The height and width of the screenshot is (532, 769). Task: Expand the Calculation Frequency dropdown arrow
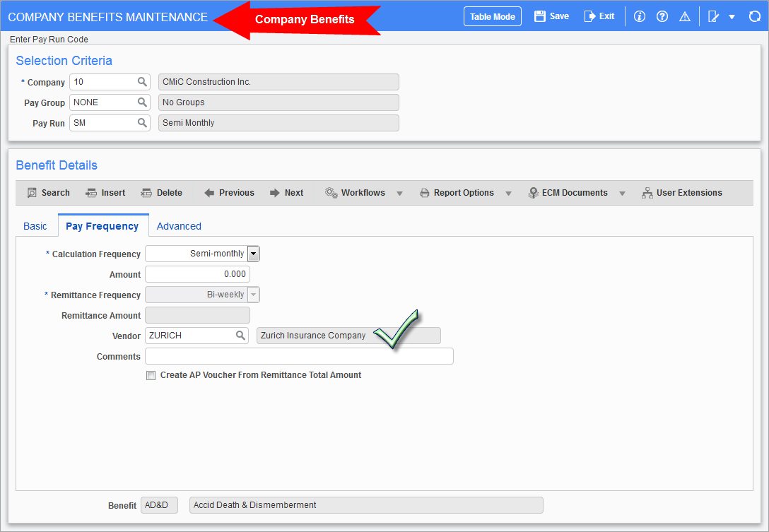pyautogui.click(x=254, y=254)
